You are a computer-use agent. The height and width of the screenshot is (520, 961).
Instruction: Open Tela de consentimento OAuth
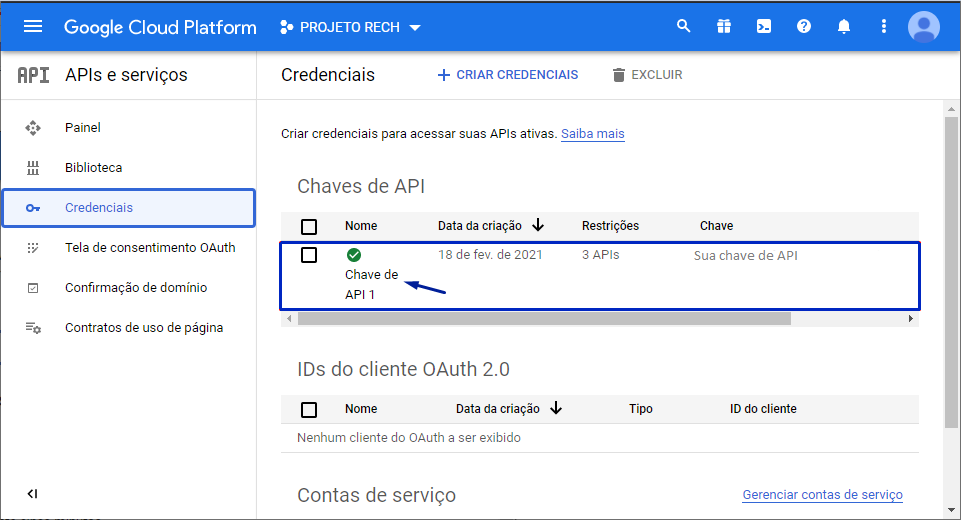[150, 248]
